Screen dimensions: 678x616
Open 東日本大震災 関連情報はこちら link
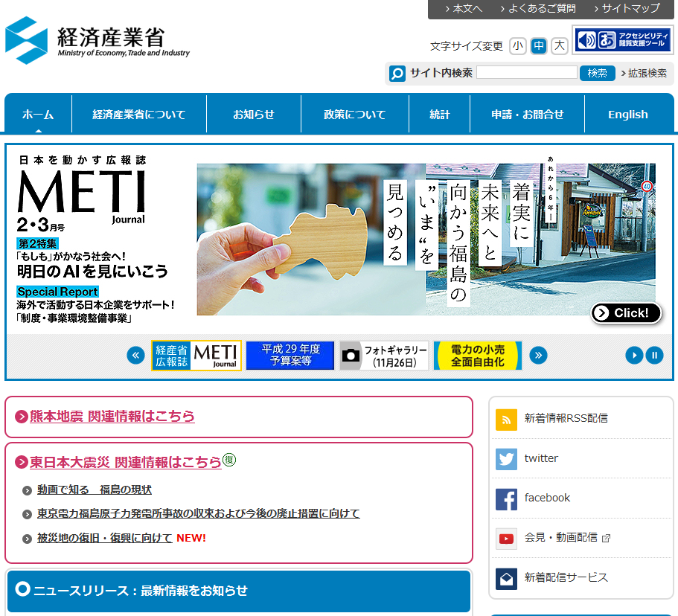tap(125, 462)
